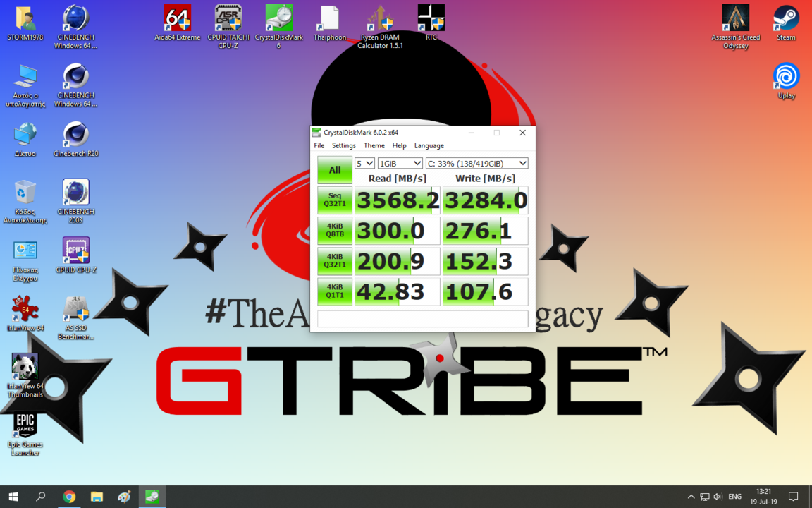
Task: Launch the RTC desktop shortcut
Action: [x=431, y=23]
